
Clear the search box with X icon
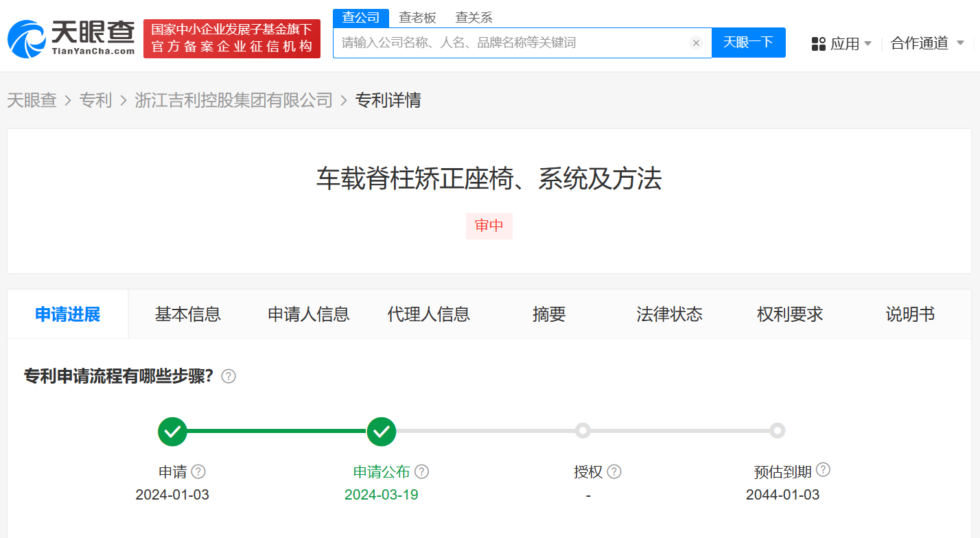coord(696,43)
